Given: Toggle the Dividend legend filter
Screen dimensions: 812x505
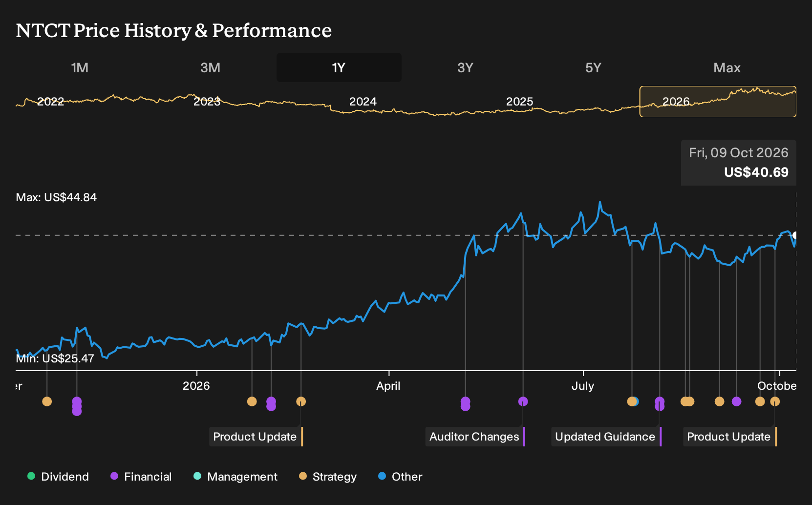Looking at the screenshot, I should click(58, 477).
